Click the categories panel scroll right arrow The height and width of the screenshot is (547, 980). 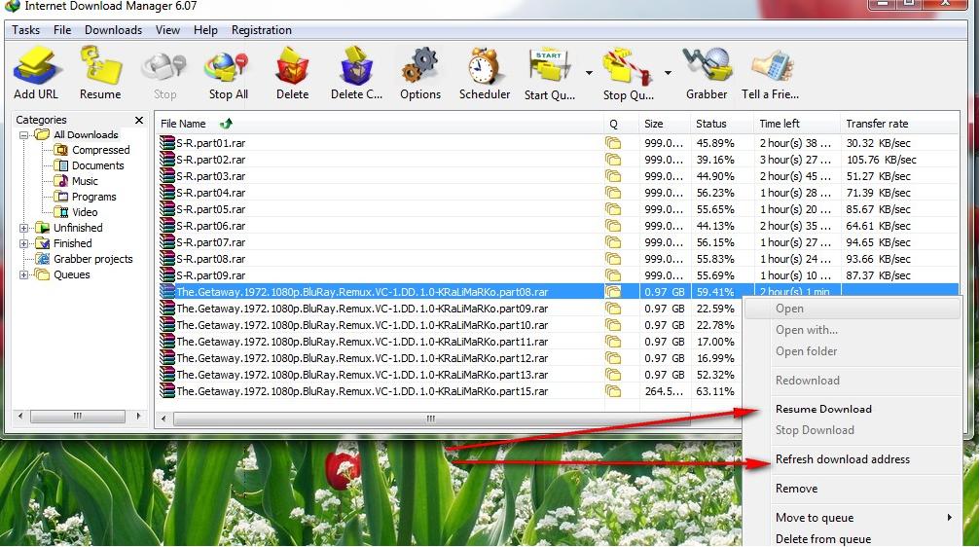coord(138,416)
